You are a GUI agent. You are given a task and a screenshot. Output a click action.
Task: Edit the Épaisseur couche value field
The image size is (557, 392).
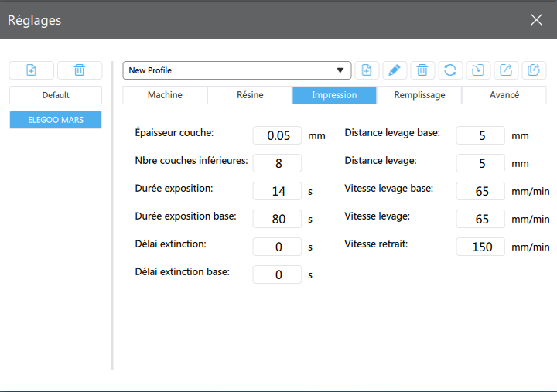277,135
